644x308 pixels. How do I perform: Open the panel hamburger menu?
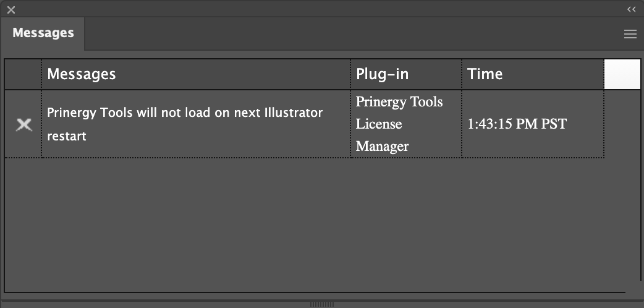click(x=630, y=35)
